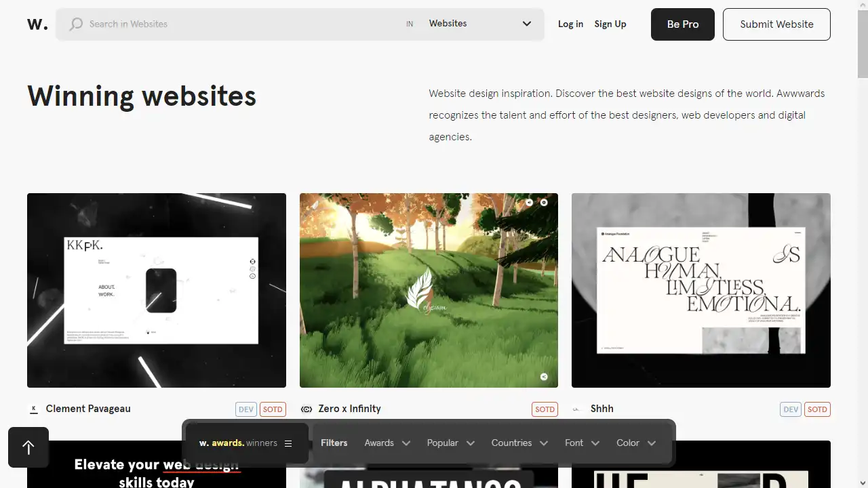The height and width of the screenshot is (488, 868).
Task: Click the camera icon on the Zero x Infinity thumbnail
Action: click(x=544, y=202)
